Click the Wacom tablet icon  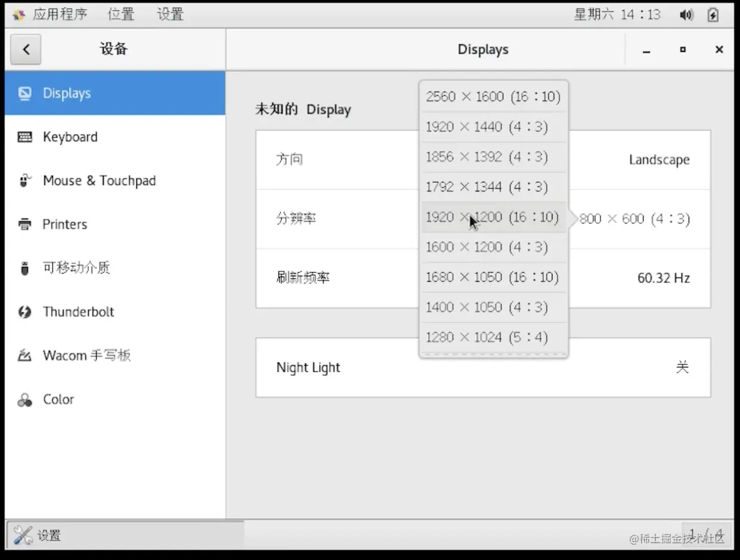coord(24,356)
